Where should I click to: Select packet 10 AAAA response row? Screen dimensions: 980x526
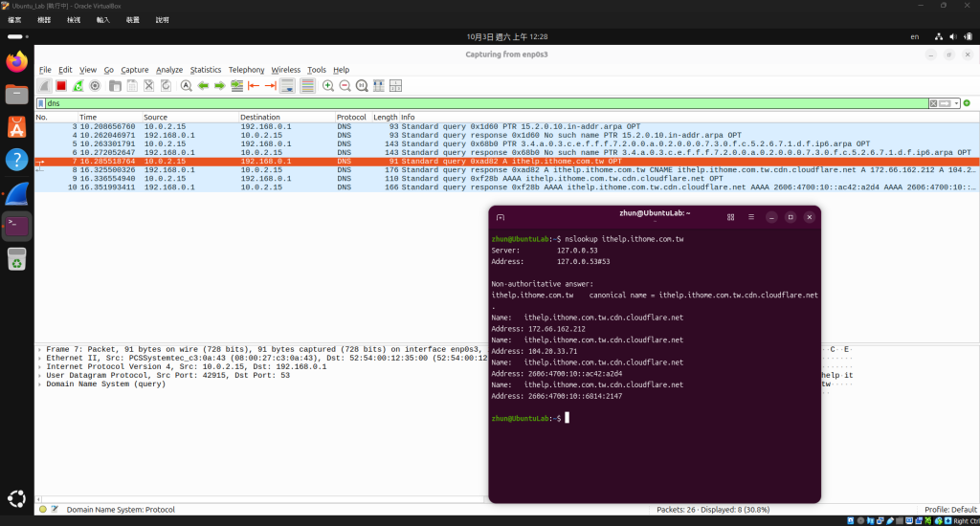(507, 187)
